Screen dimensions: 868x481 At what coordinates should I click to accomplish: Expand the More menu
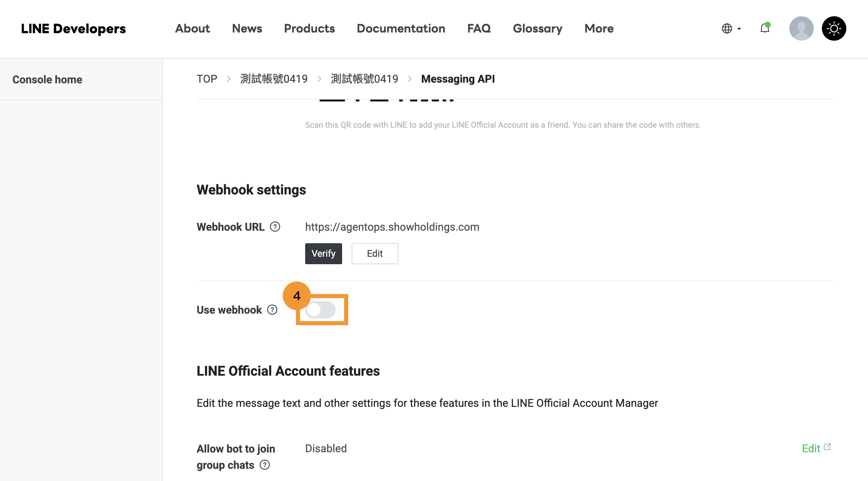point(599,28)
